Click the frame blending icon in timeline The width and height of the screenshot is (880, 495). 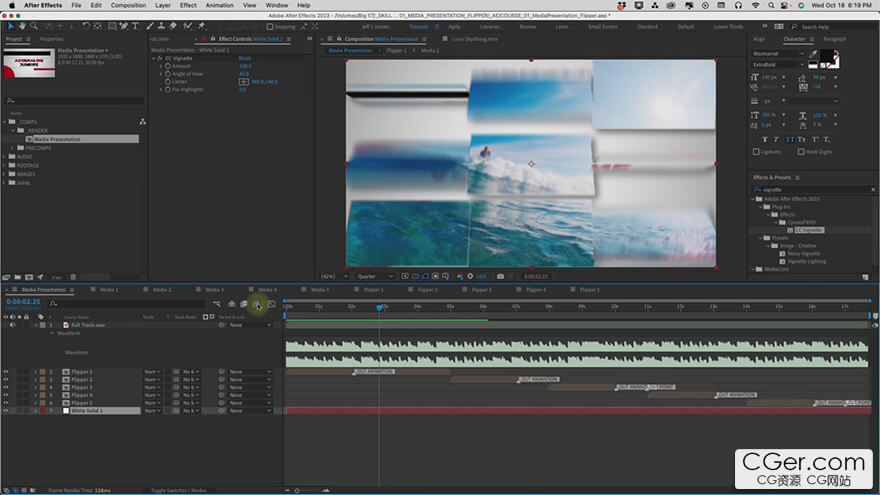244,304
